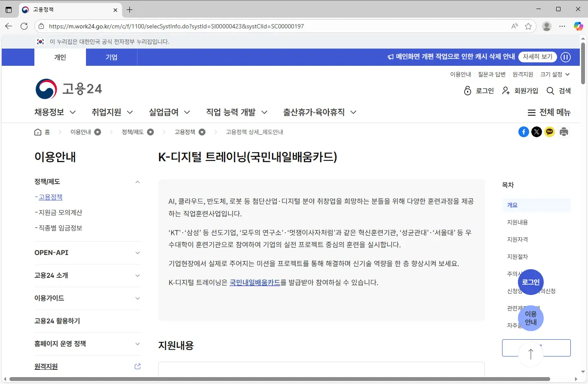
Task: Click the 국민내일배움카드 link
Action: click(255, 283)
